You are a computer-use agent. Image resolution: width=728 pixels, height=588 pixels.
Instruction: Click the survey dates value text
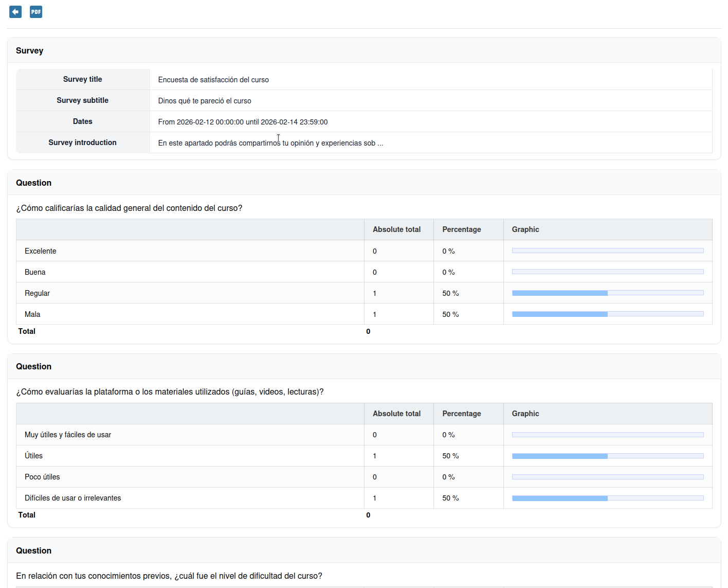(243, 122)
